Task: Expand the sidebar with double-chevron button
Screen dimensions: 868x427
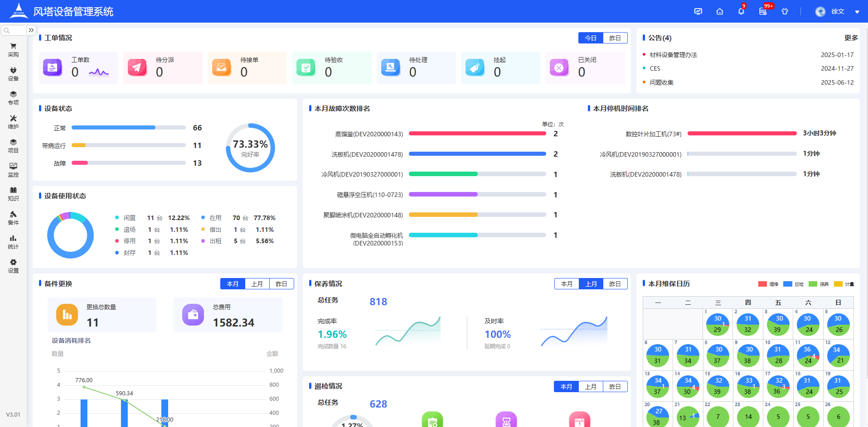Action: coord(31,30)
